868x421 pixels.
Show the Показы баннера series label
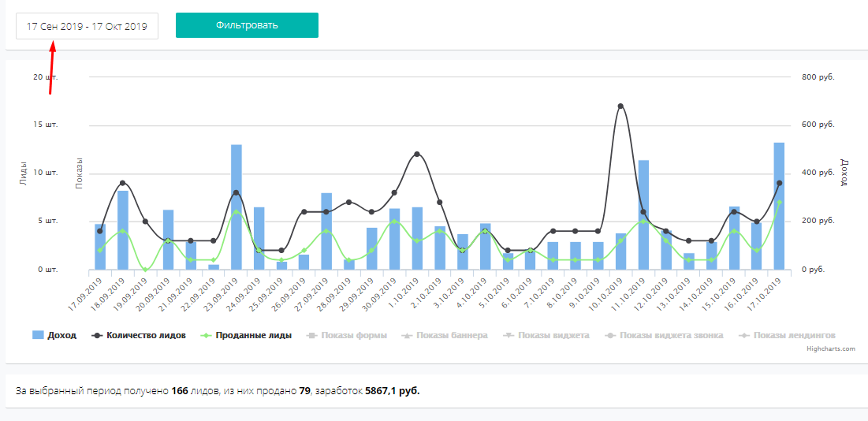point(452,335)
